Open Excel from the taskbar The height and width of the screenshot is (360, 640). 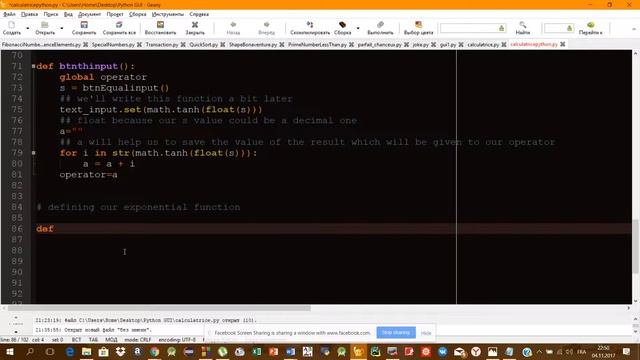257,351
